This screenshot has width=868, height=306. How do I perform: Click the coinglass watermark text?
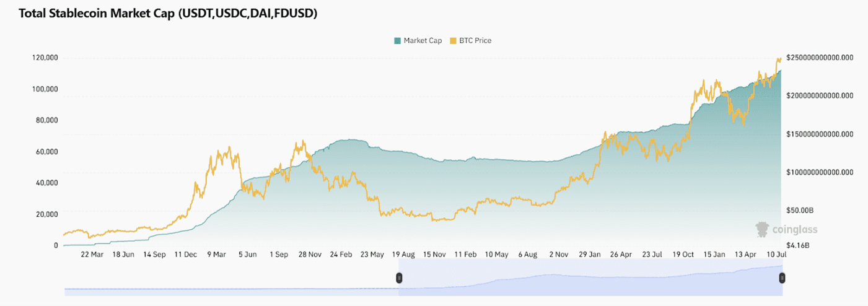795,230
